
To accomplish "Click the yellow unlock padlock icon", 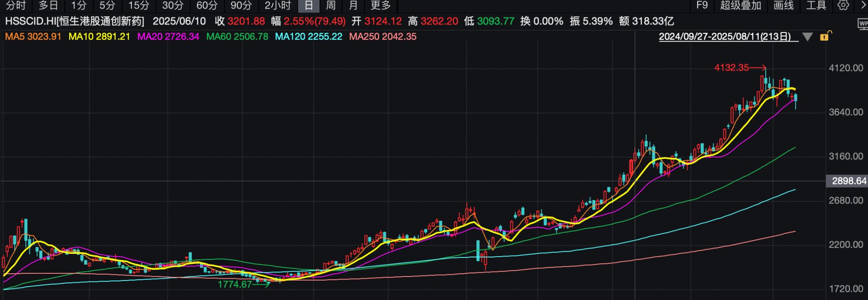I will 825,36.
